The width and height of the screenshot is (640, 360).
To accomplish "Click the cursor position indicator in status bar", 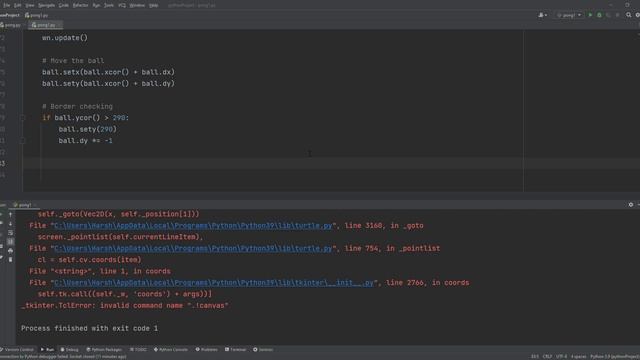I will pyautogui.click(x=535, y=357).
